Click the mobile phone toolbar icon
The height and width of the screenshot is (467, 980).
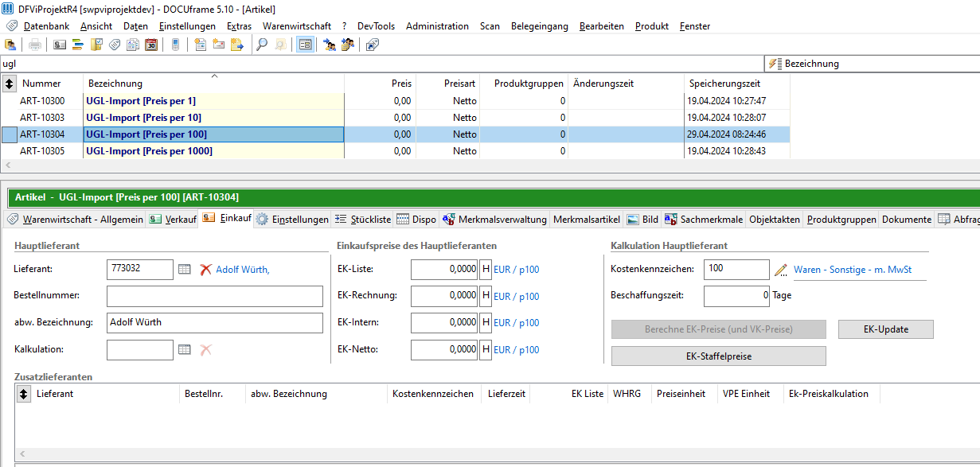pos(176,45)
